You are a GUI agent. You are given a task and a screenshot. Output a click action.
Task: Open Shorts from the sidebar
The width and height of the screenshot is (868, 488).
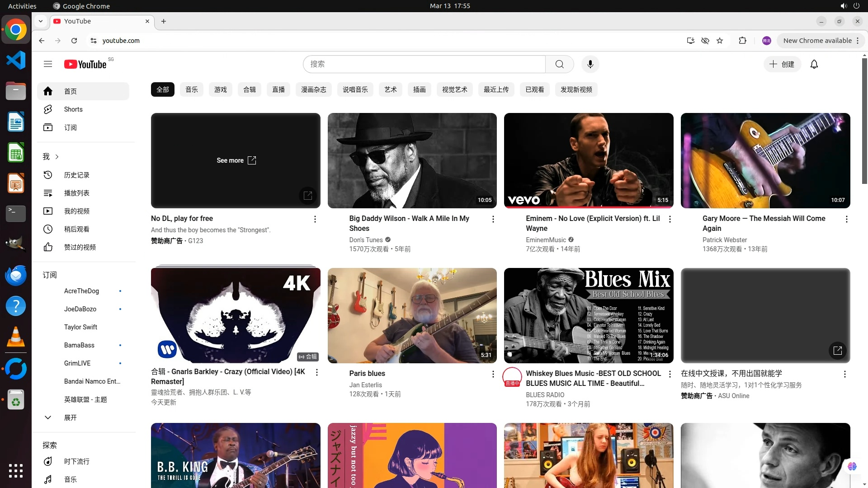[73, 109]
